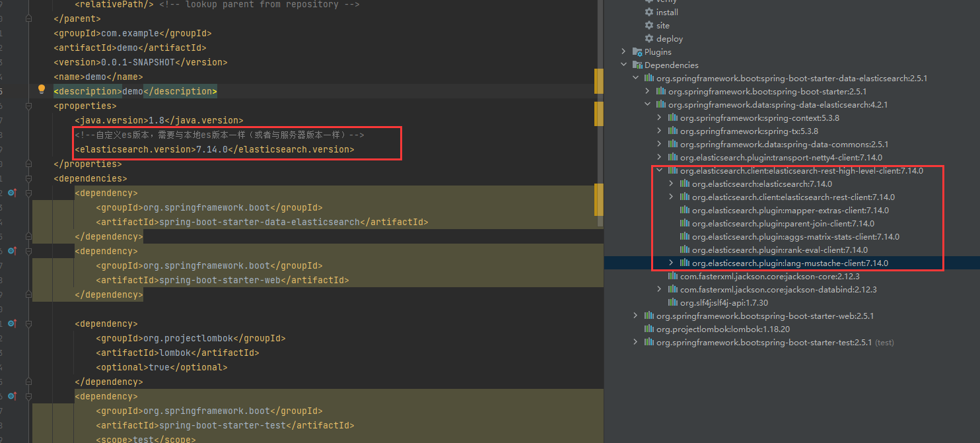Screen dimensions: 980x443
Task: Collapse spring-data-elasticsearch:4.2.1 node
Action: coord(647,104)
